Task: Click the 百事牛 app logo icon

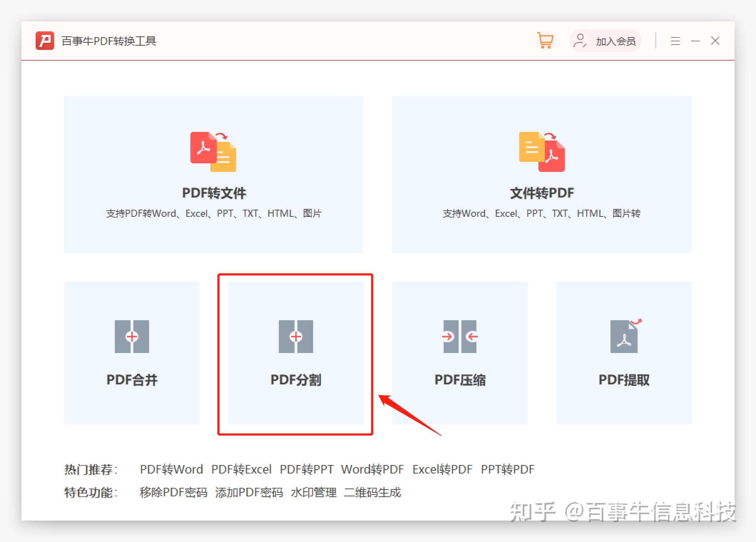Action: 45,41
